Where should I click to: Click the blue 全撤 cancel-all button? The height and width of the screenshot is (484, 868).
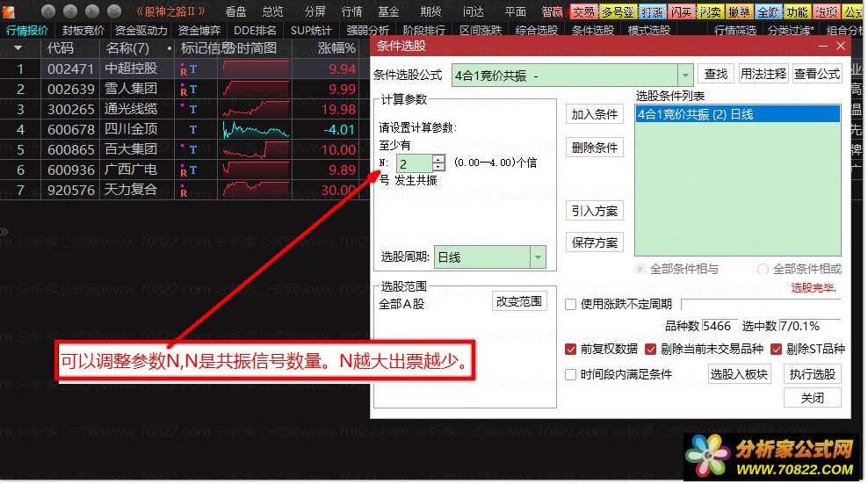point(768,11)
